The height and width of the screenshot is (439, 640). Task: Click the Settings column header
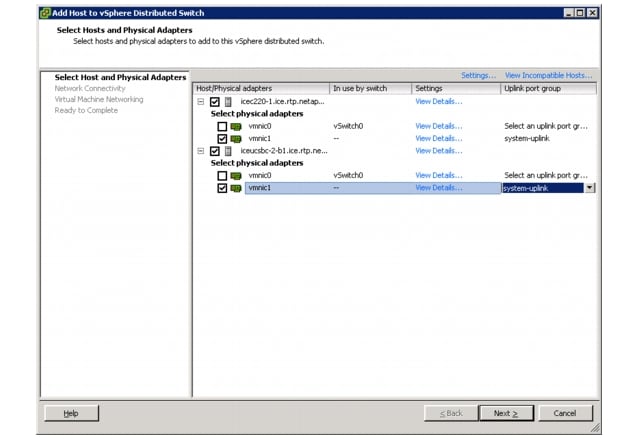tap(456, 89)
